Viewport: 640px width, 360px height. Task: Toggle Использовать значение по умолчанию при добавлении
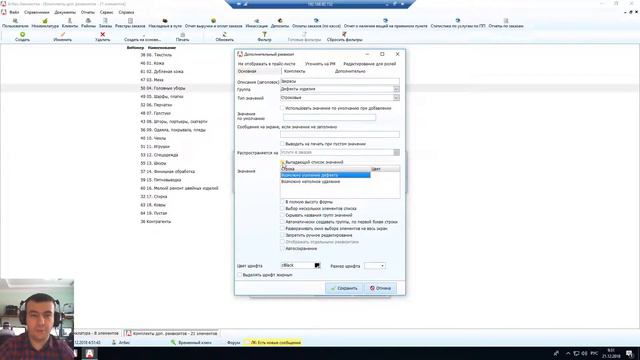pos(282,108)
